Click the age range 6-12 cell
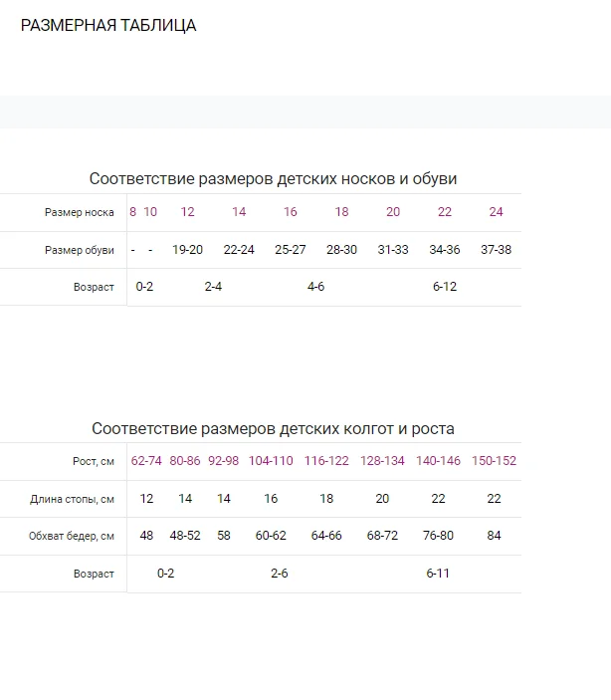This screenshot has width=611, height=700. point(445,287)
